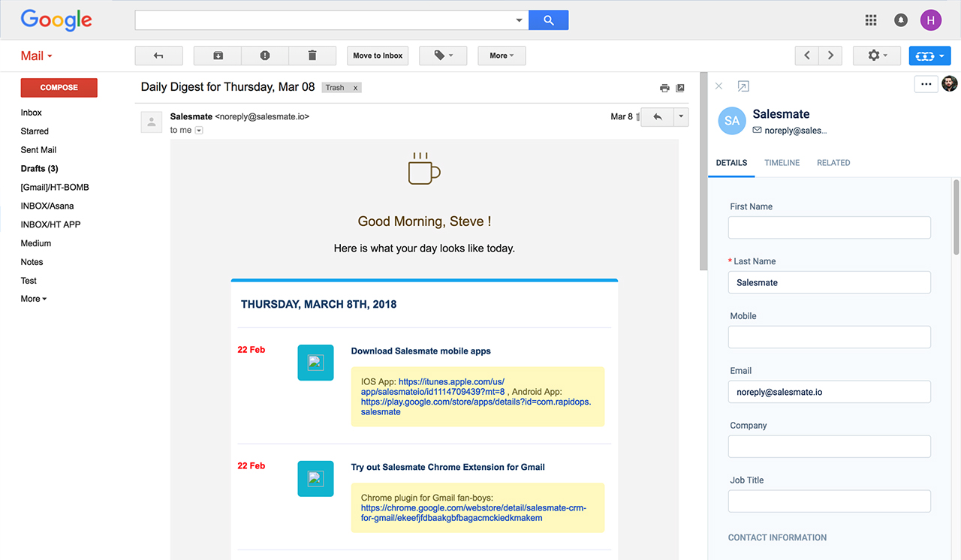Click the Google logo
The image size is (961, 560).
[56, 20]
